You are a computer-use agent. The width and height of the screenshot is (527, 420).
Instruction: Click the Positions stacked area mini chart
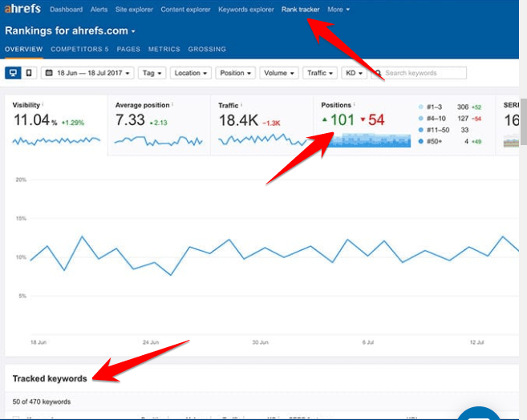[x=369, y=139]
